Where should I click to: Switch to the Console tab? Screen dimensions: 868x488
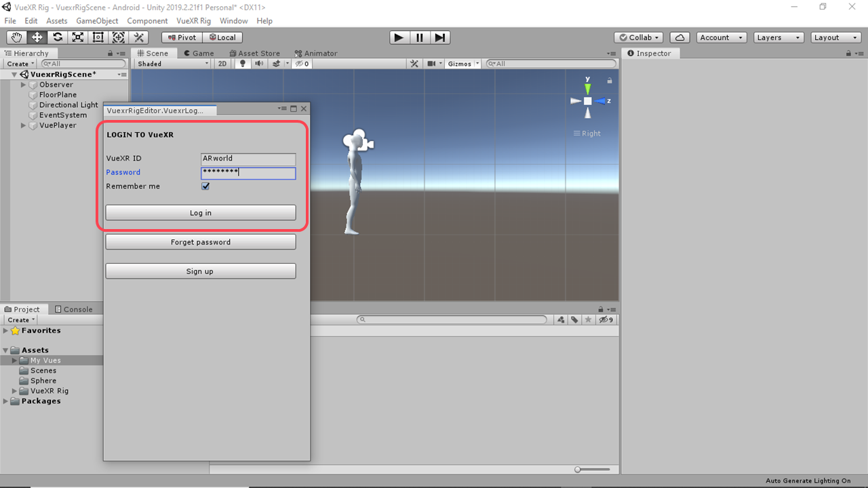[x=73, y=309]
